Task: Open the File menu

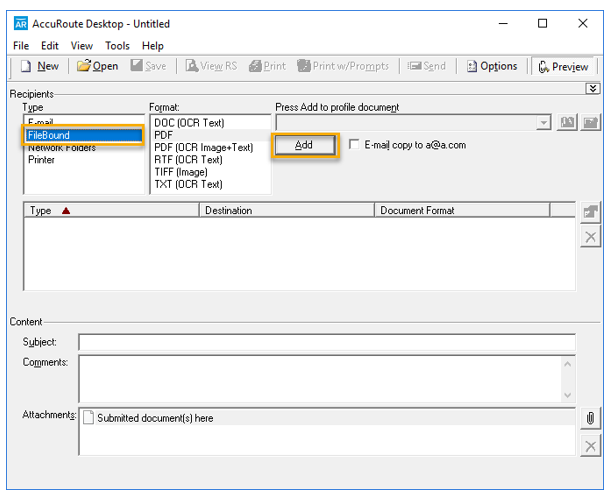Action: point(21,46)
